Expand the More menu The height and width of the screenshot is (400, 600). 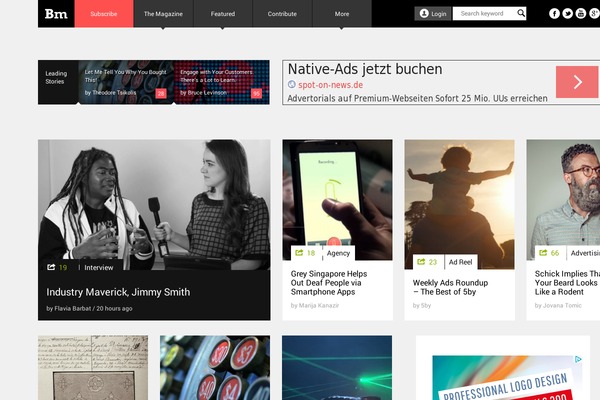coord(342,14)
